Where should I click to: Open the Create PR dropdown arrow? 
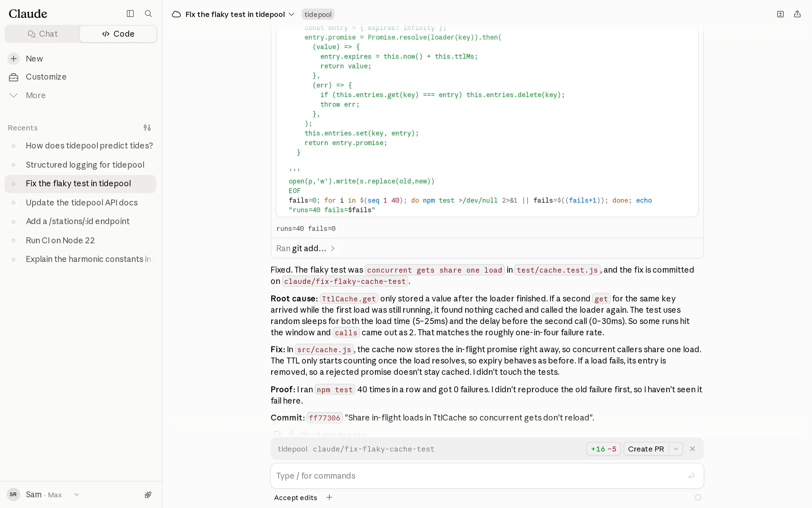[676, 449]
